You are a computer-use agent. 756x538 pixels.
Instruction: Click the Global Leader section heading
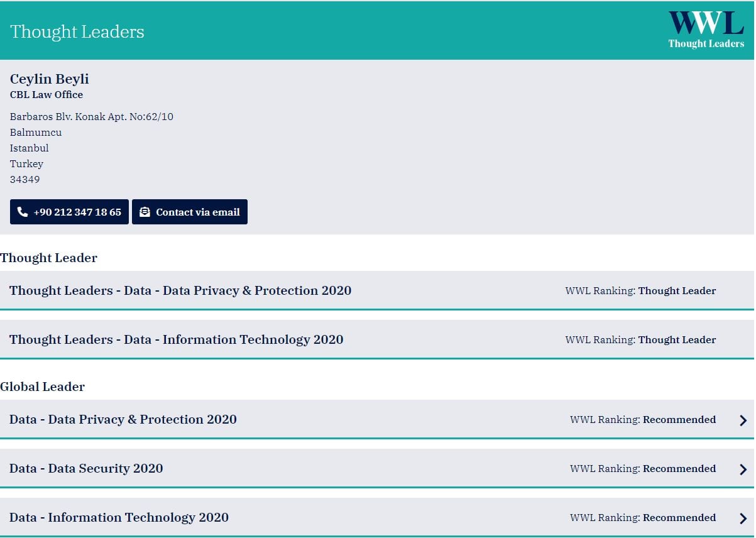pos(43,387)
